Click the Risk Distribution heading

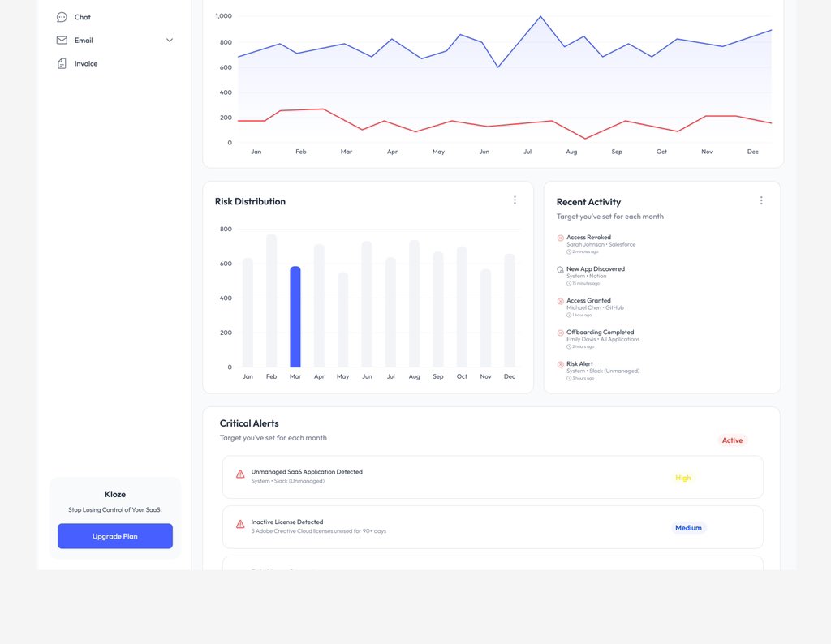pos(250,201)
